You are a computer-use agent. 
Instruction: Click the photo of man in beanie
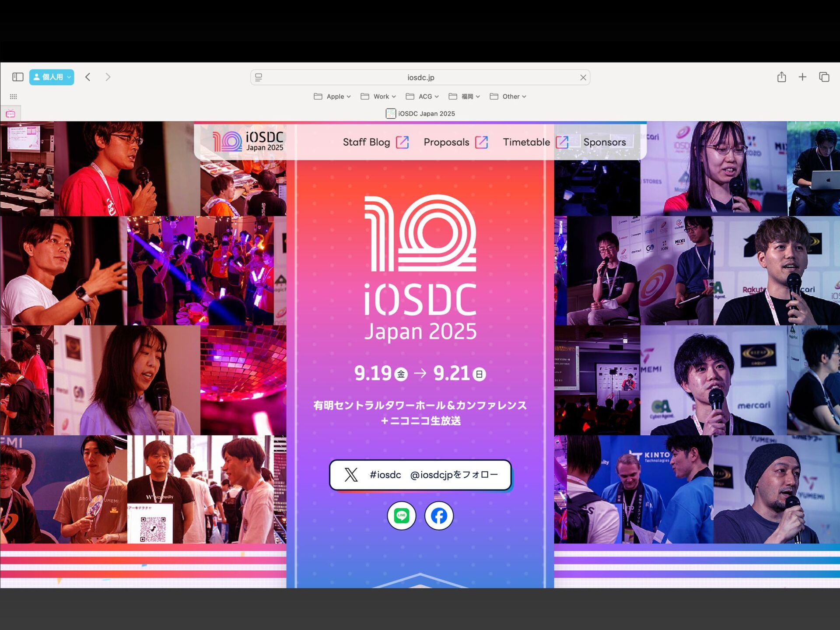coord(777,489)
